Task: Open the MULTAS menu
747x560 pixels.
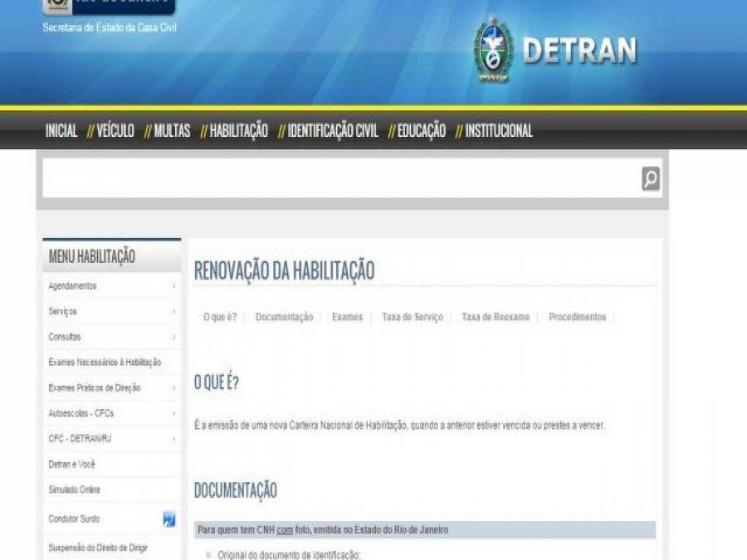Action: pos(171,130)
